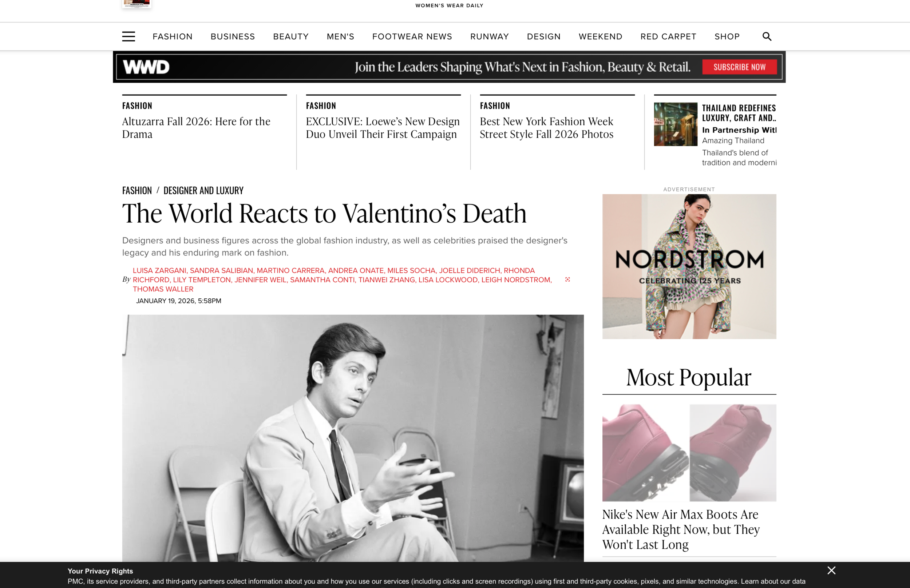Open the Nike Air Max Boots headline
This screenshot has height=588, width=910.
coord(680,529)
